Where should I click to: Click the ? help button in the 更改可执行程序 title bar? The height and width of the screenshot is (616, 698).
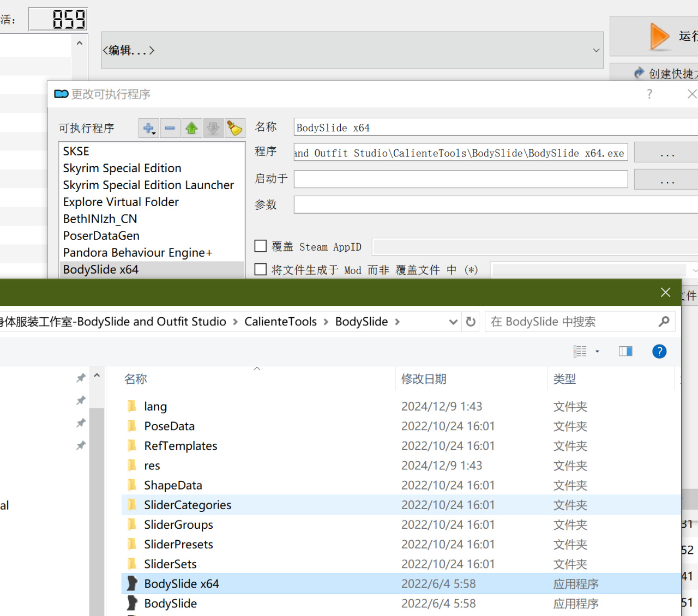click(649, 94)
